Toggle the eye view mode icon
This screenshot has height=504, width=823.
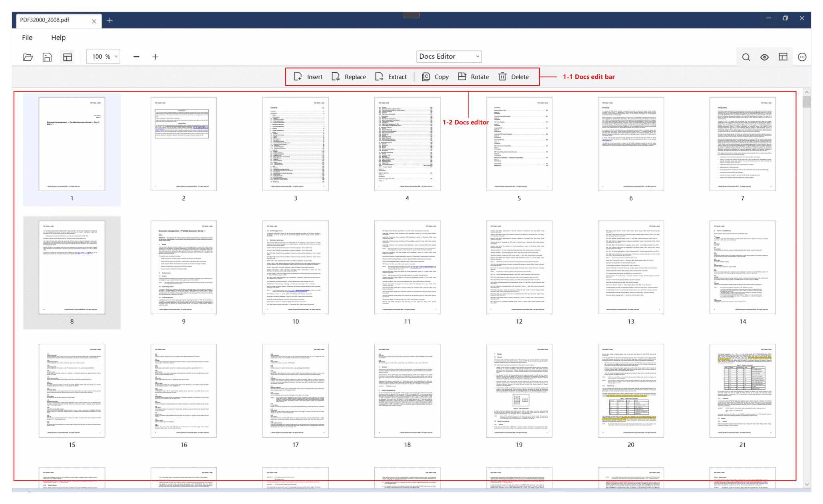tap(764, 57)
